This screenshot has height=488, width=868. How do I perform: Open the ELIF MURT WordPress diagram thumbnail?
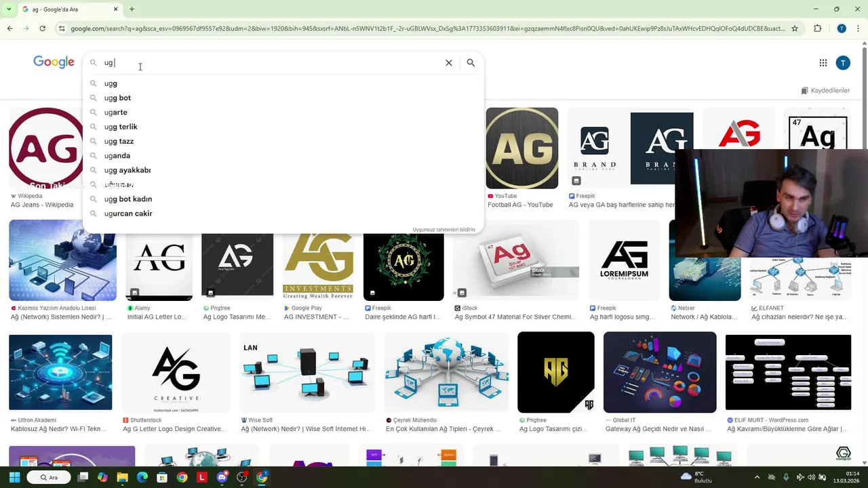788,372
